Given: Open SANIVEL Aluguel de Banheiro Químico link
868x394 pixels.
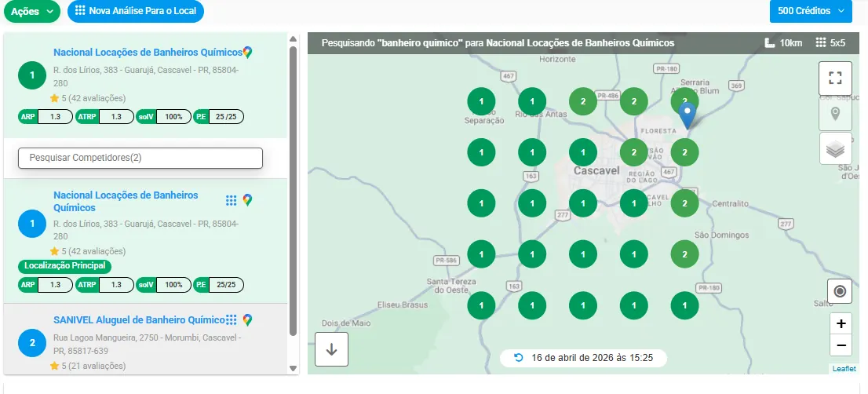Looking at the screenshot, I should pyautogui.click(x=139, y=320).
